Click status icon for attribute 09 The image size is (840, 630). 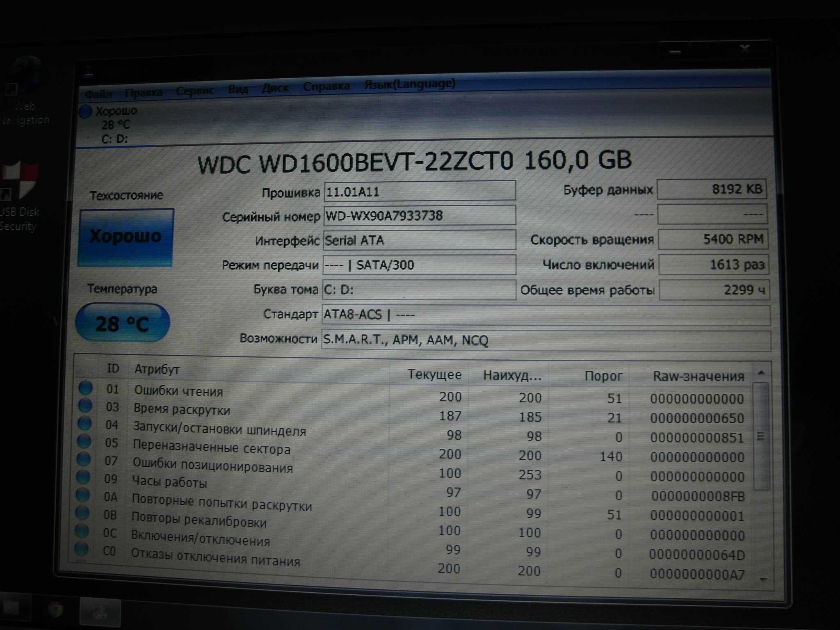tap(83, 477)
